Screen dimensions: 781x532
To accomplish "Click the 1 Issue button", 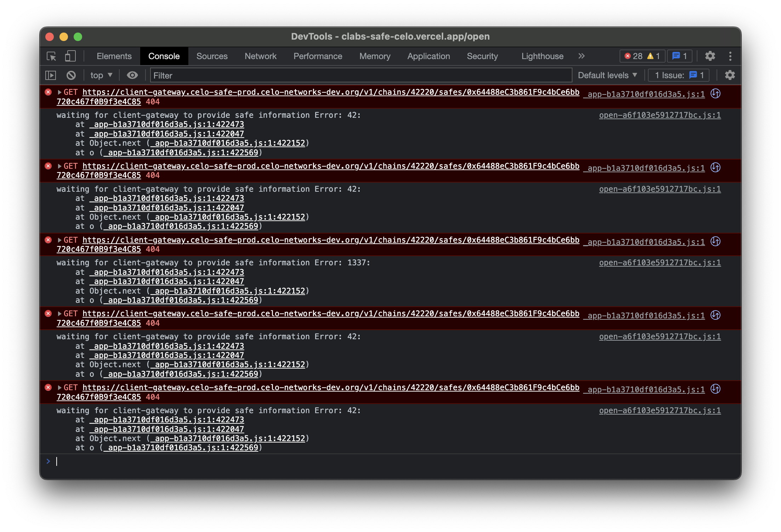I will coord(678,75).
